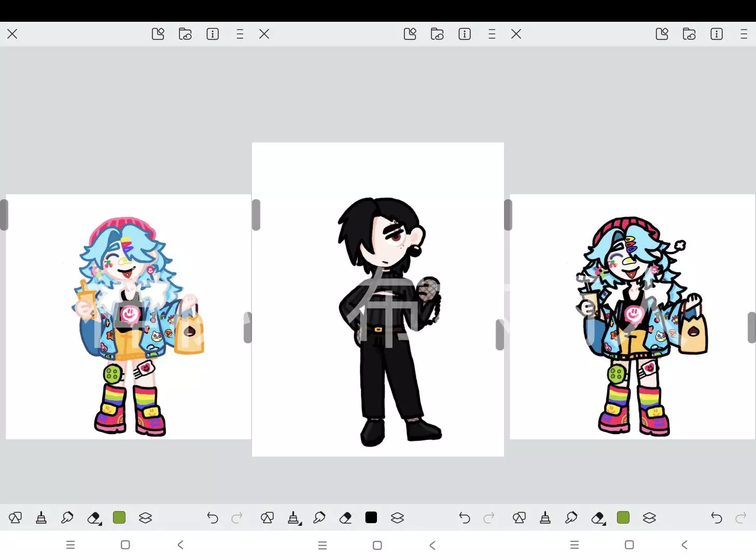Open the cloud folder icon in the right panel
This screenshot has height=560, width=756.
[x=689, y=34]
